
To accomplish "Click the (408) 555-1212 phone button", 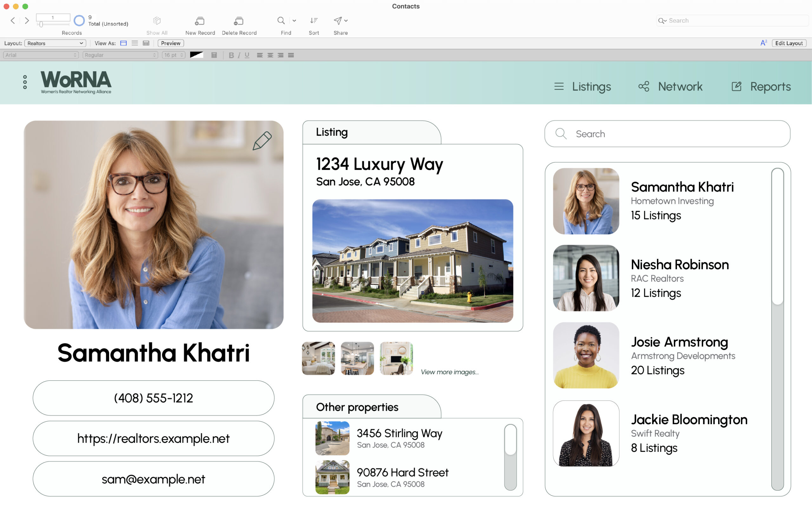I will (x=153, y=398).
